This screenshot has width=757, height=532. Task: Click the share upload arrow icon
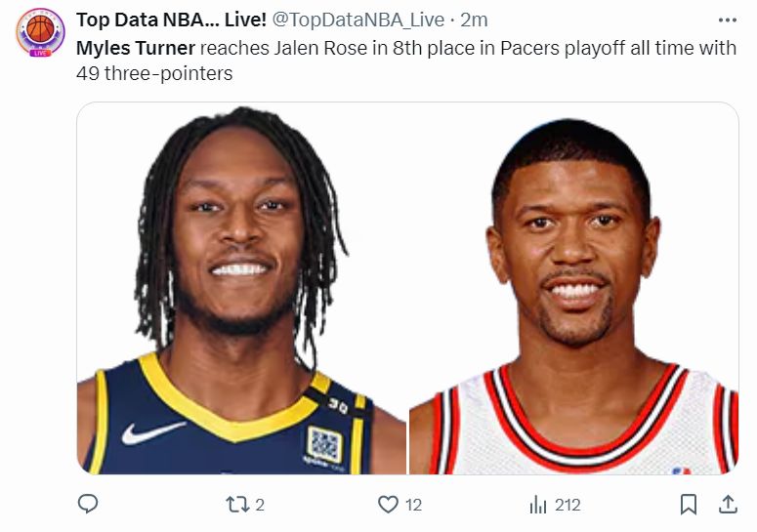tap(728, 504)
